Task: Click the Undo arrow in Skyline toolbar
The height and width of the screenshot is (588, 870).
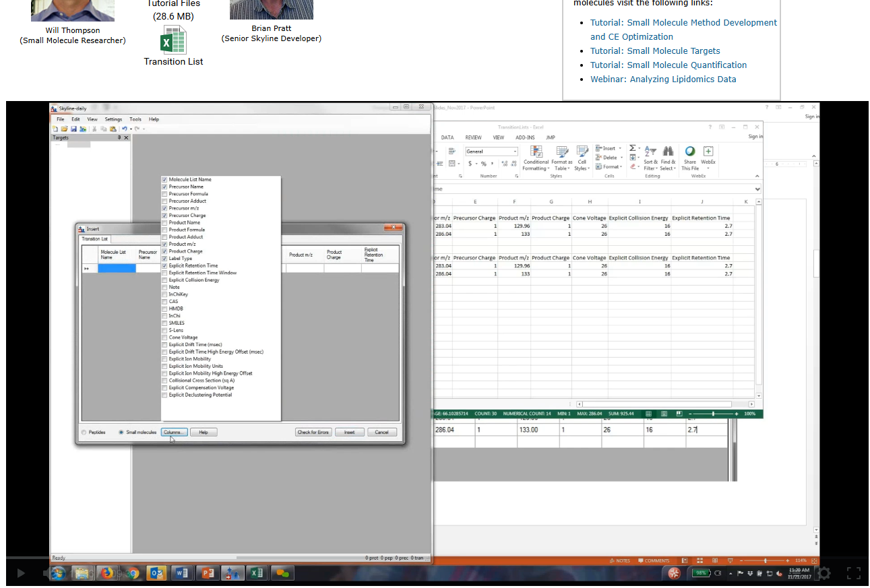Action: [x=125, y=129]
